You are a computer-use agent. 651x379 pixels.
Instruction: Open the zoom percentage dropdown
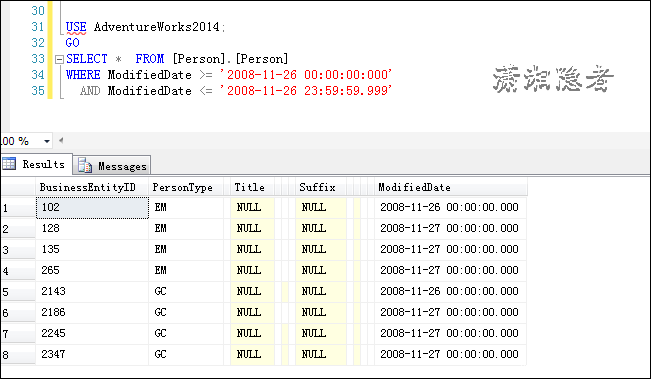(46, 141)
